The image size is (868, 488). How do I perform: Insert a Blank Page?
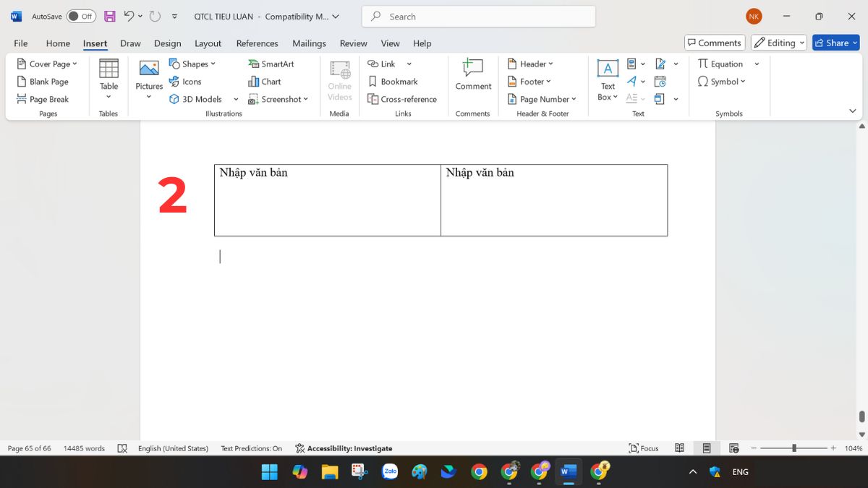pyautogui.click(x=43, y=82)
